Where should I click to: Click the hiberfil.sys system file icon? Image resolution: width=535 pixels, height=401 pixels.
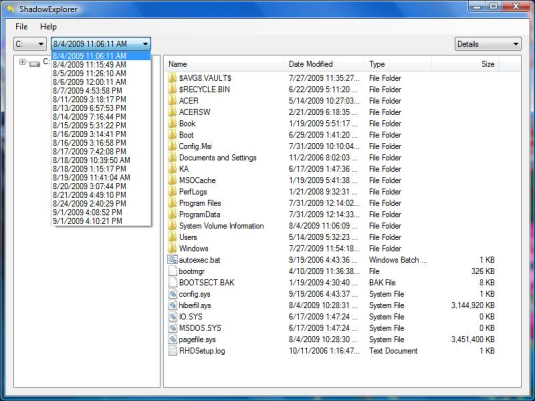click(172, 305)
